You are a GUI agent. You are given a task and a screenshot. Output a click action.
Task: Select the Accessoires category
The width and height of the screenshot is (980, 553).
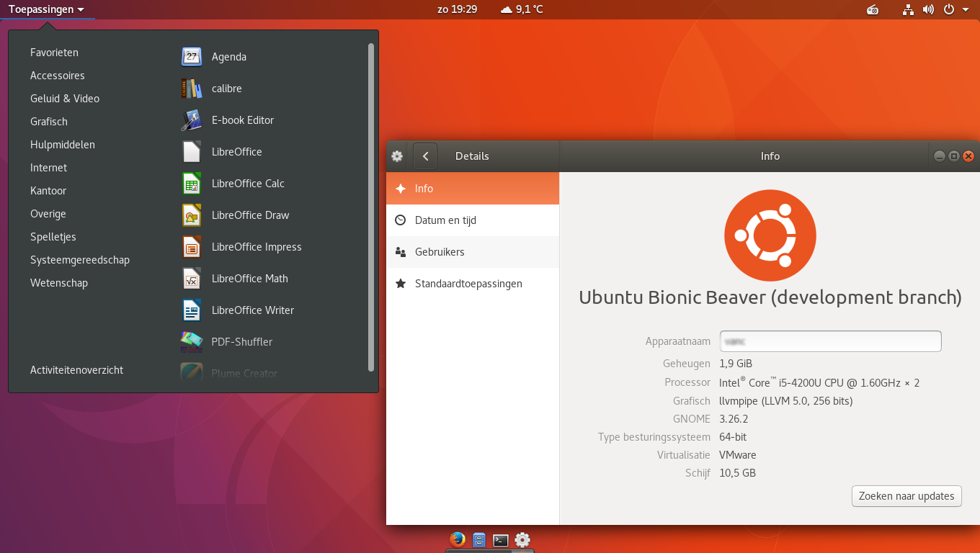click(x=58, y=76)
